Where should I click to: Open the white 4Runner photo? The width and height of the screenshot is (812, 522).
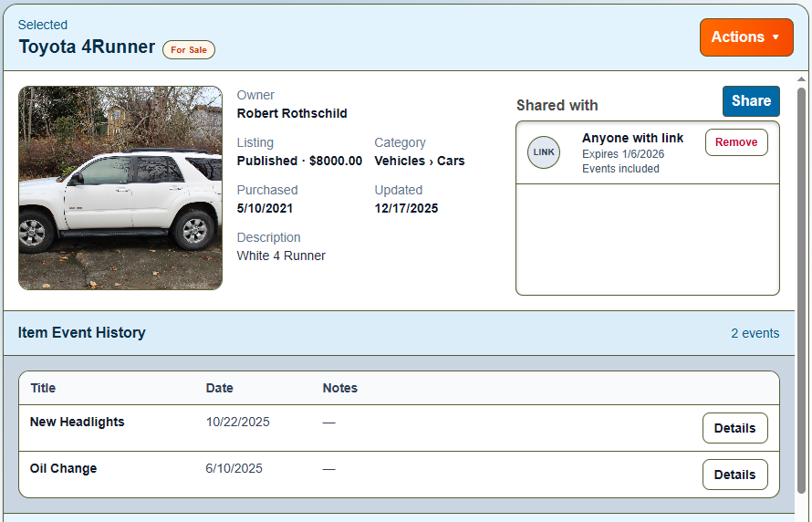[x=120, y=188]
